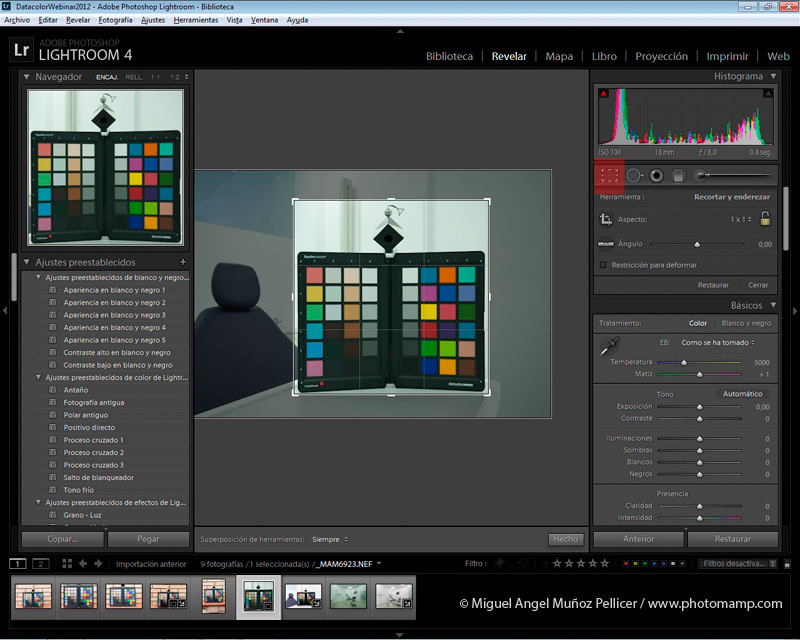Click the Hecho button
800x640 pixels.
[566, 539]
